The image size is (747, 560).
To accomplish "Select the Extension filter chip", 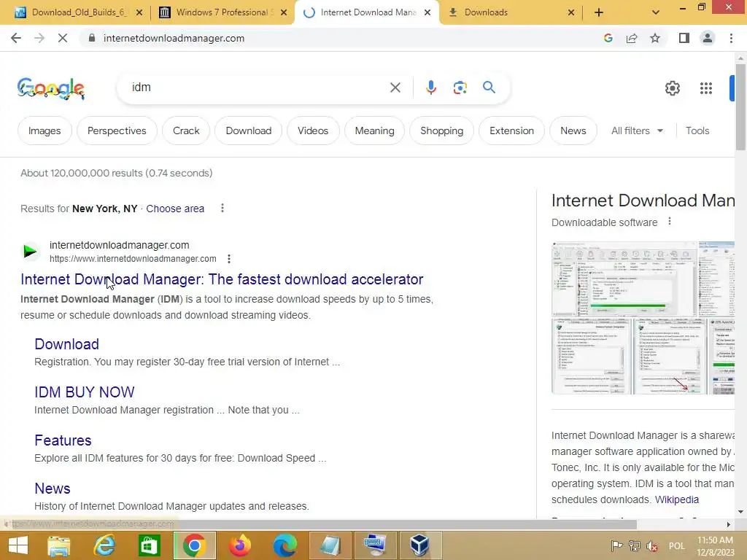I will pyautogui.click(x=511, y=131).
